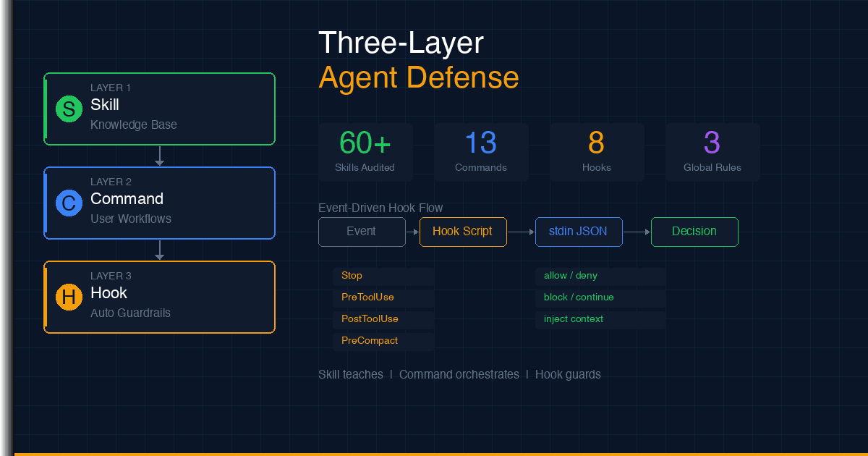Viewport: 868px width, 456px height.
Task: Click the blue C Command icon
Action: (x=69, y=203)
